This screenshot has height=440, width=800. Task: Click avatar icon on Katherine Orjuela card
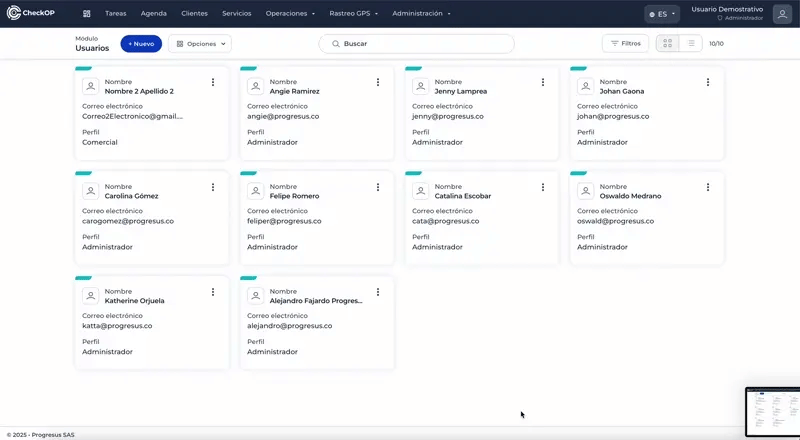[90, 296]
